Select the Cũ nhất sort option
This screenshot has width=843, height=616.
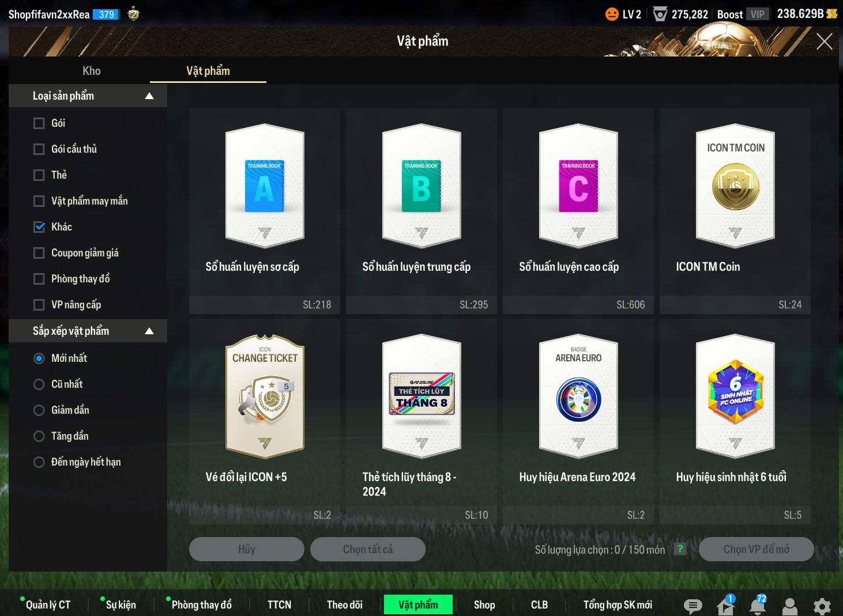point(39,384)
